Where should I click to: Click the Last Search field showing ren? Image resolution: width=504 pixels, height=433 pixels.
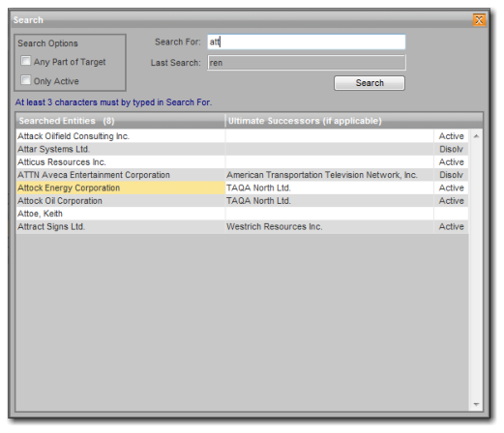pos(306,63)
